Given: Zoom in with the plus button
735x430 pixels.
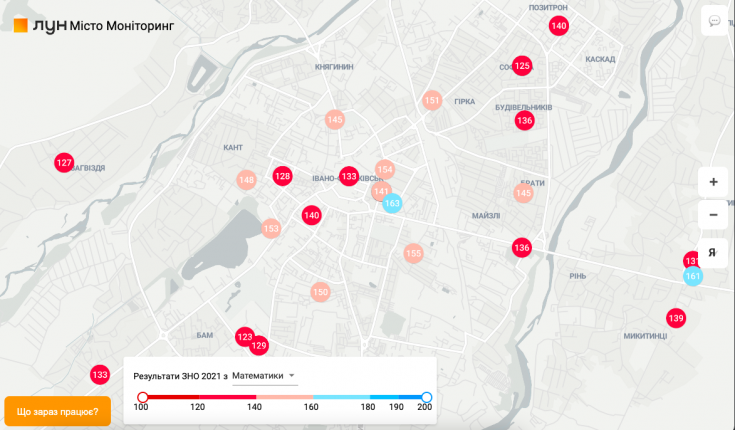Looking at the screenshot, I should click(713, 182).
